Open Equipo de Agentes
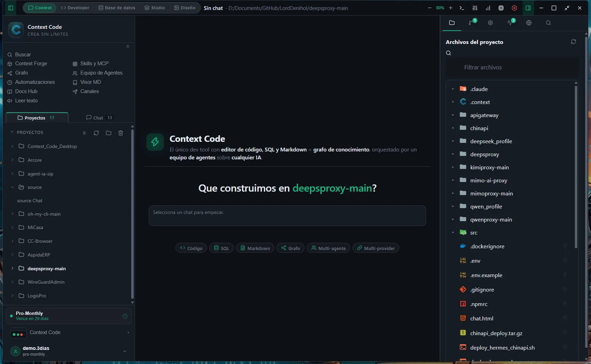Viewport: 591px width, 364px height. click(x=98, y=73)
